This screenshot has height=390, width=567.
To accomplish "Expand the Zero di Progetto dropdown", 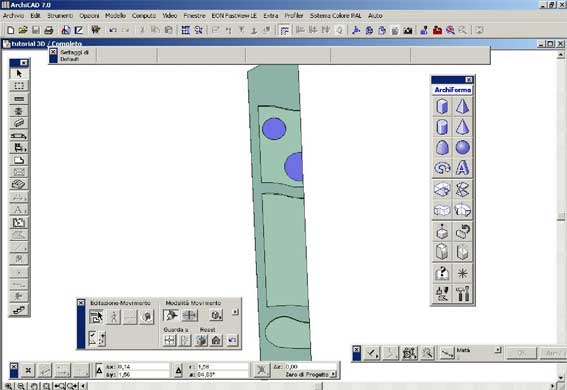I will (x=333, y=374).
